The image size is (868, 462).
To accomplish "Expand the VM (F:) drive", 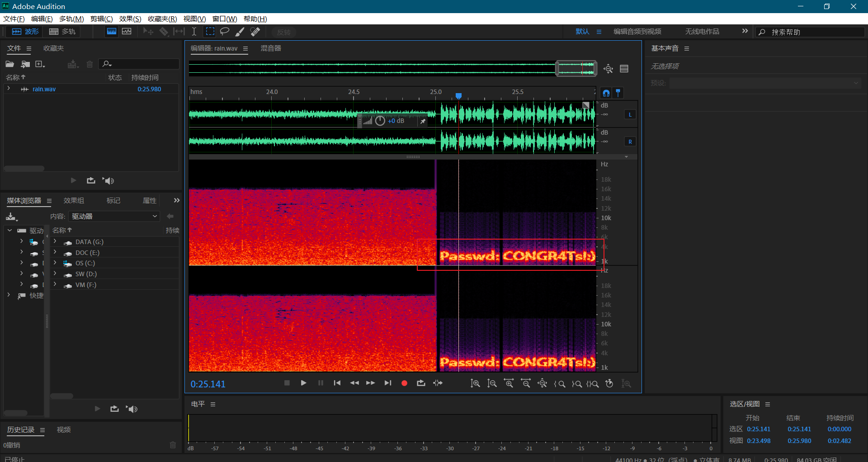I will [x=55, y=284].
